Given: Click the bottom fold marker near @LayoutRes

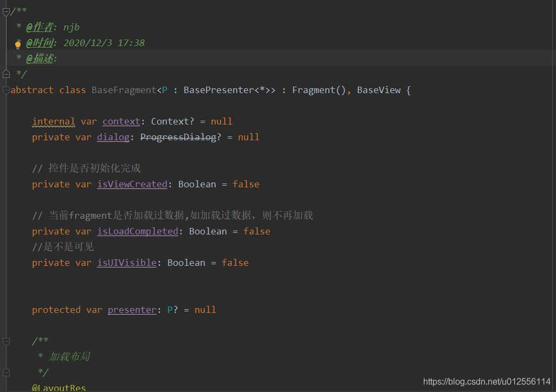Looking at the screenshot, I should 5,372.
